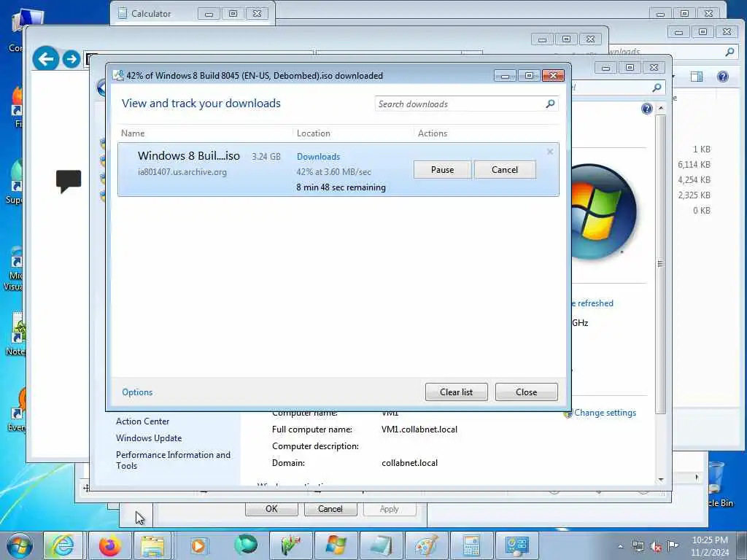Click the Explorer preview pane icon
747x560 pixels.
pos(697,77)
